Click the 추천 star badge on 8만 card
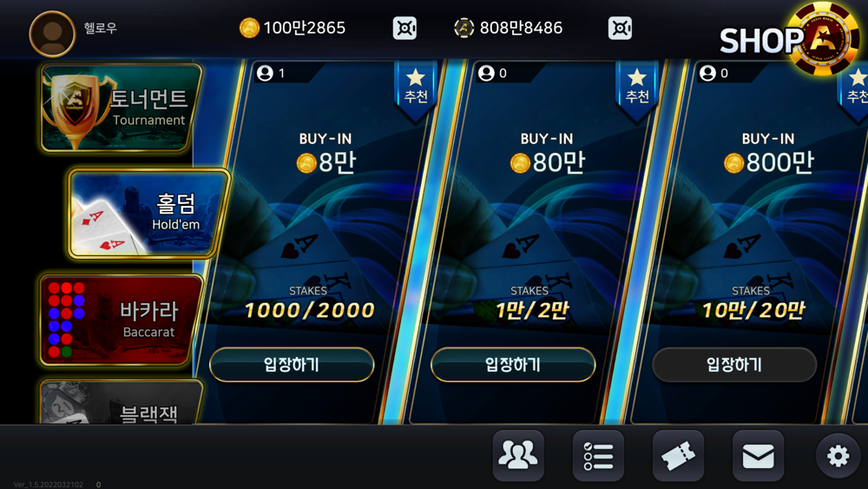Image resolution: width=868 pixels, height=489 pixels. pos(416,89)
